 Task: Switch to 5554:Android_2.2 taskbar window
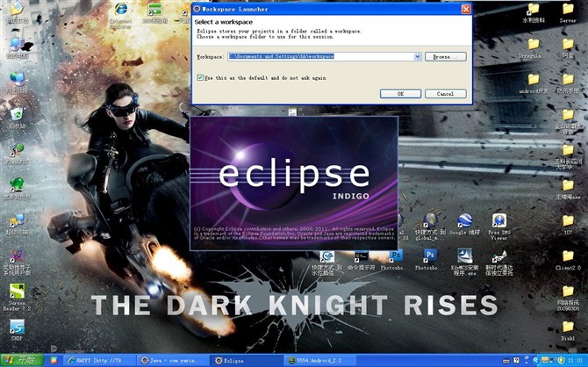click(319, 360)
